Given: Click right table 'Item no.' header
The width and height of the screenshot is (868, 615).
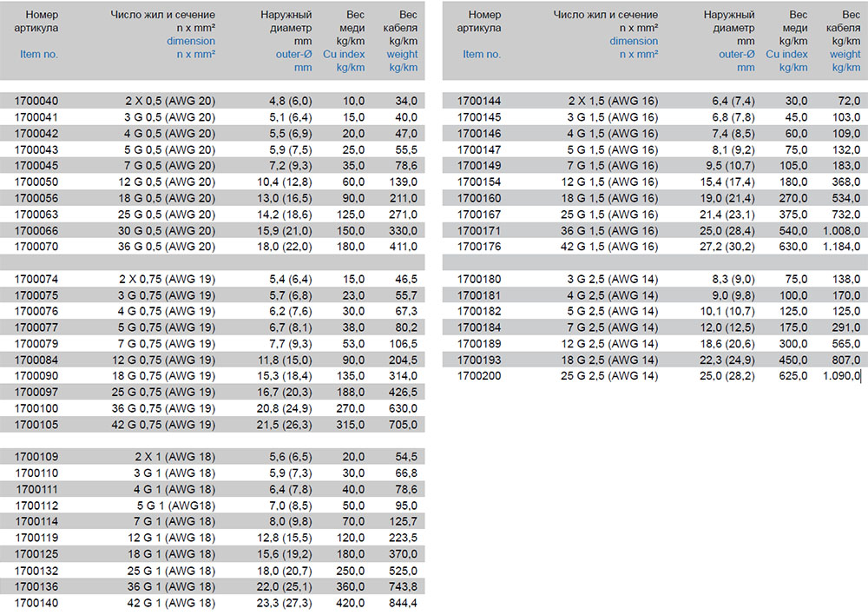Looking at the screenshot, I should coord(482,55).
